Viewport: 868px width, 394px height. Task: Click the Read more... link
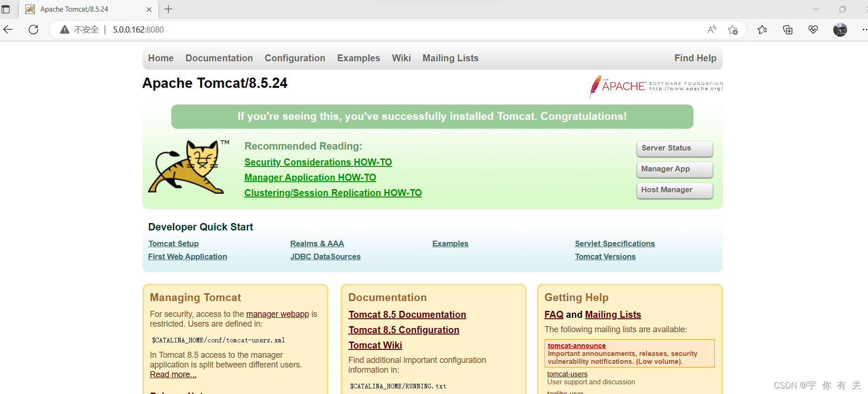pos(173,374)
